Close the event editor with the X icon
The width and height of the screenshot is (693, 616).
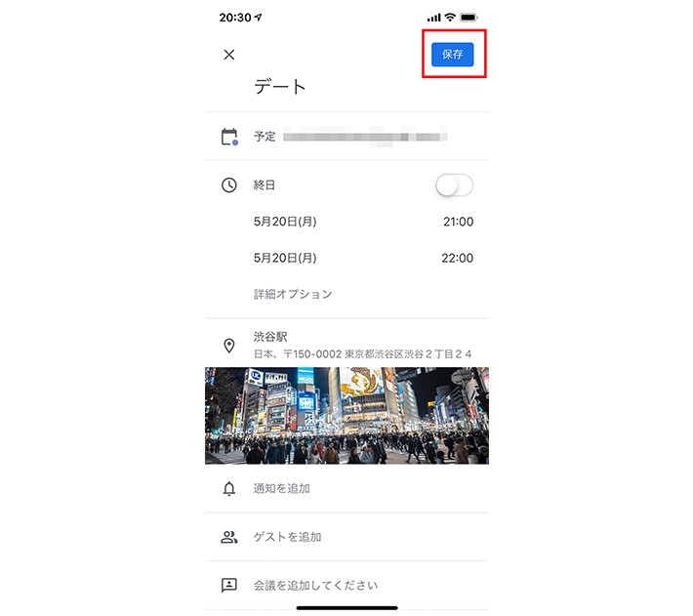tap(229, 55)
